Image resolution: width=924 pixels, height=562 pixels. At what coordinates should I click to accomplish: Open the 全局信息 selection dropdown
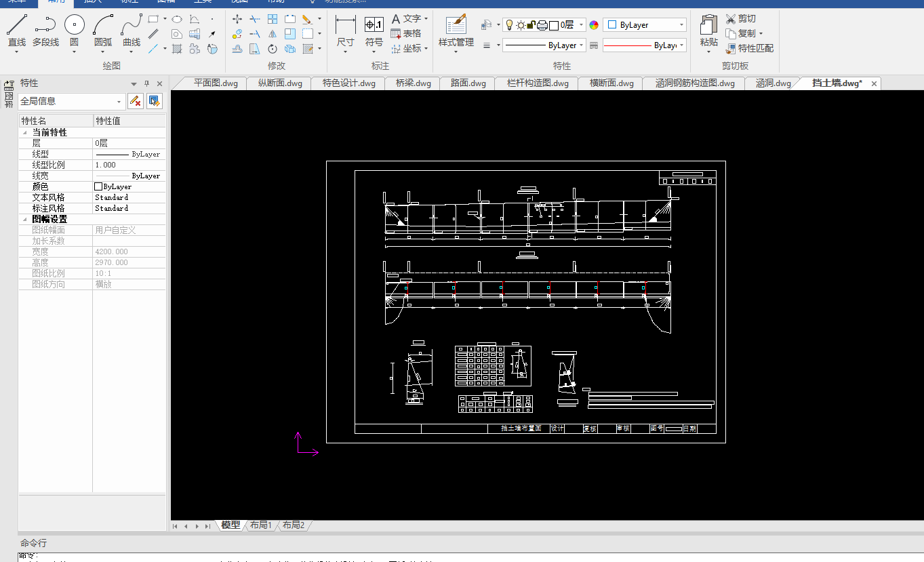click(x=120, y=102)
